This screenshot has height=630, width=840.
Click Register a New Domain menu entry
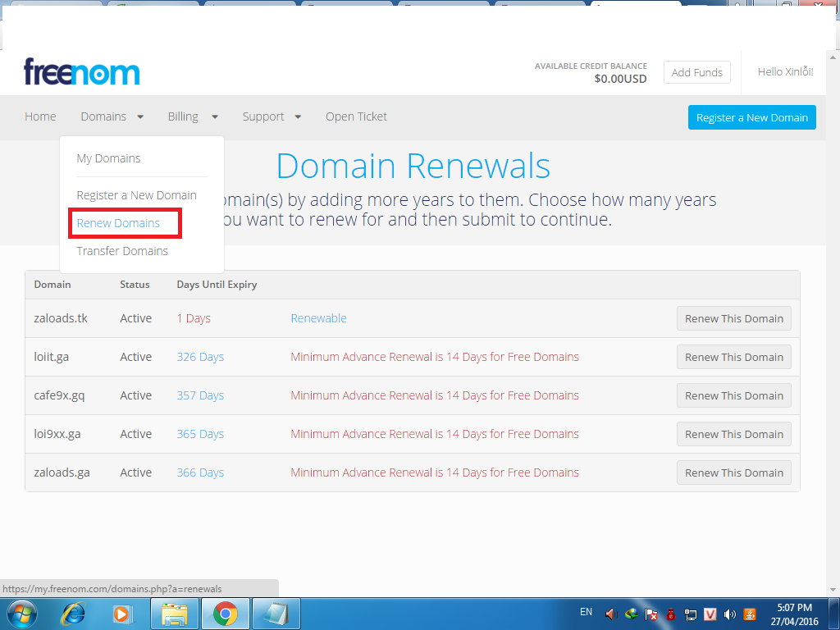[x=136, y=195]
